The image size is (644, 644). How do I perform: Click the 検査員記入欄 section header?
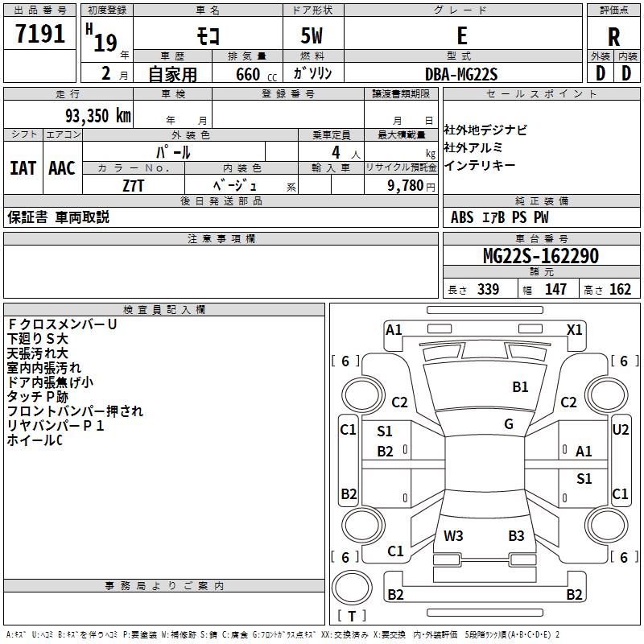pyautogui.click(x=164, y=310)
